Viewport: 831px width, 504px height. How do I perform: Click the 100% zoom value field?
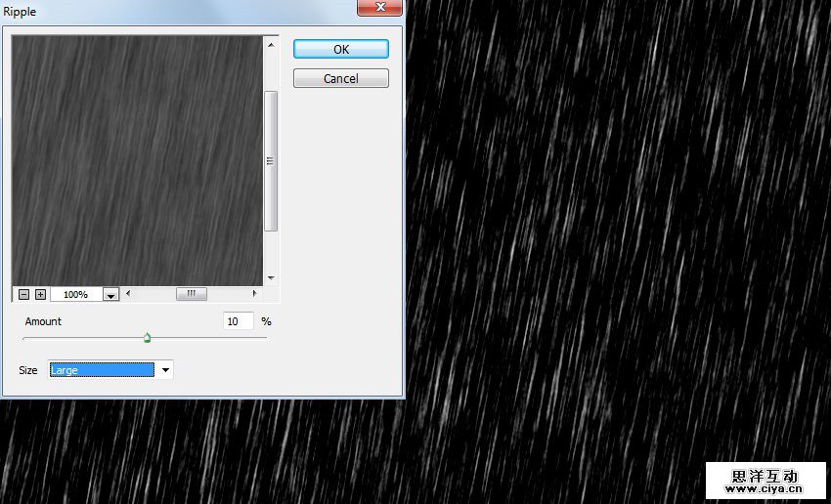coord(76,295)
